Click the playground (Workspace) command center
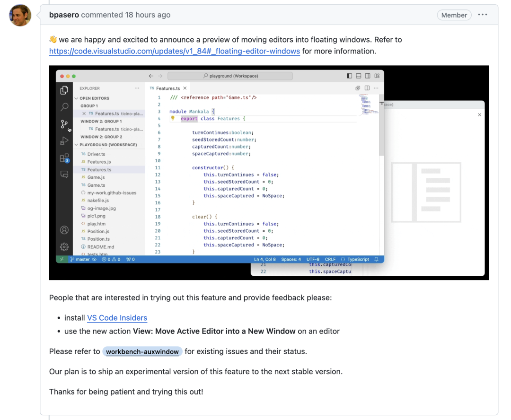The width and height of the screenshot is (511, 420). pos(230,76)
